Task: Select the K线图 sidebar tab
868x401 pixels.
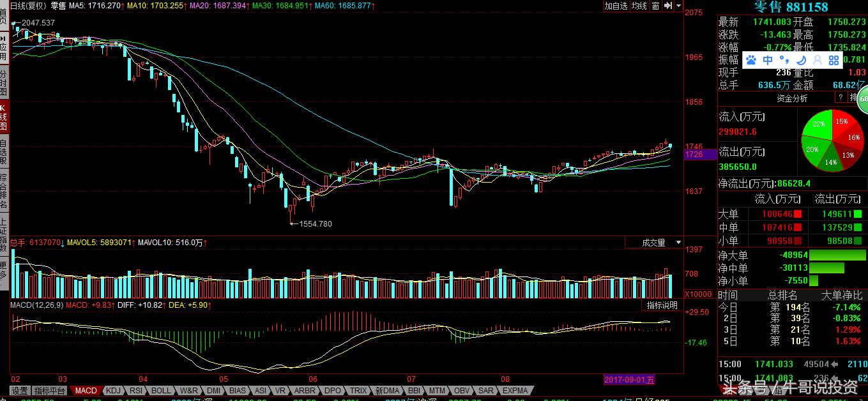Action: coord(4,117)
